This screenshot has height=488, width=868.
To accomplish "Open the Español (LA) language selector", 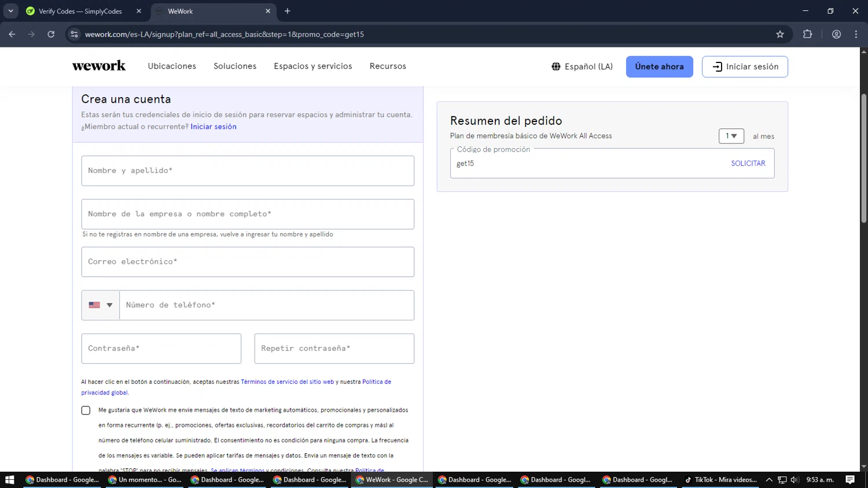I will [x=582, y=66].
